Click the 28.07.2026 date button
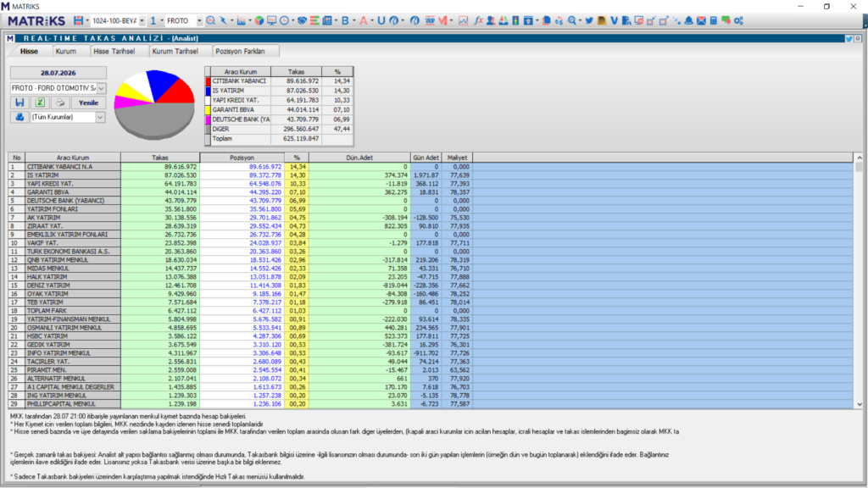The image size is (868, 488). (x=58, y=73)
